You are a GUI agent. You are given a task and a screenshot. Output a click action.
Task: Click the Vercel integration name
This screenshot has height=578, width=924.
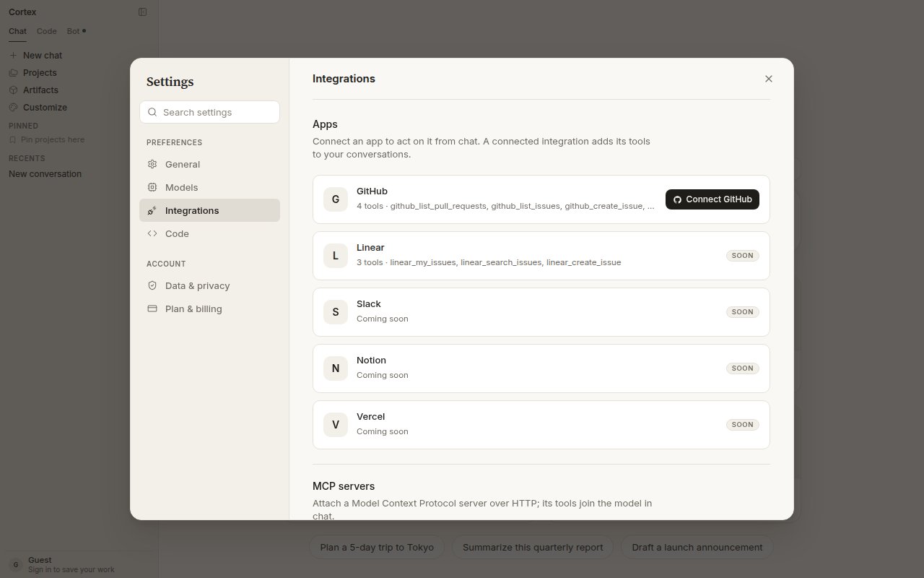370,417
